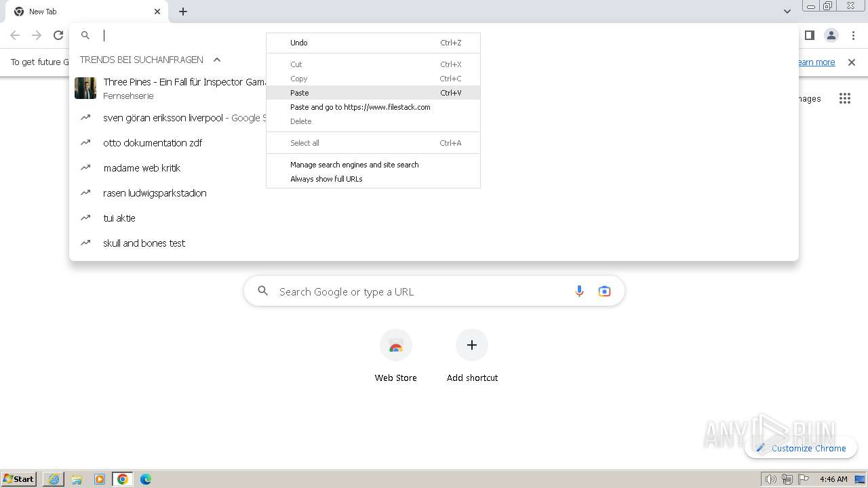
Task: Choose Manage search engines and site search
Action: 373,165
